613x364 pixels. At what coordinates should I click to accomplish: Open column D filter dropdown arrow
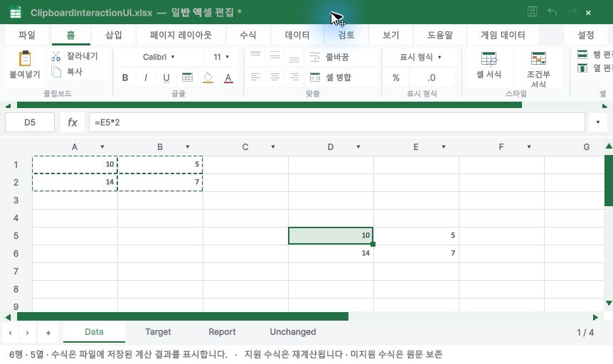[x=358, y=147]
